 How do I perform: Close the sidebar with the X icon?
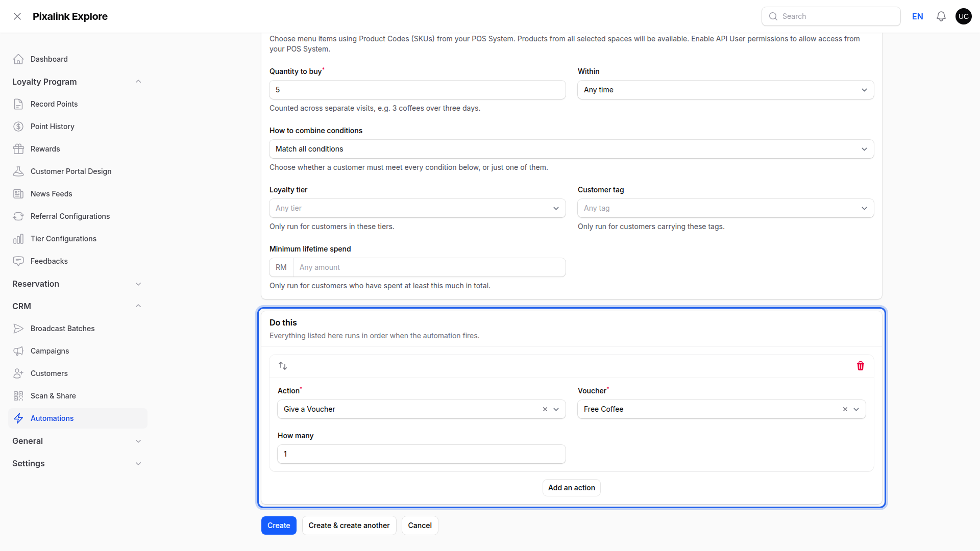(x=17, y=16)
